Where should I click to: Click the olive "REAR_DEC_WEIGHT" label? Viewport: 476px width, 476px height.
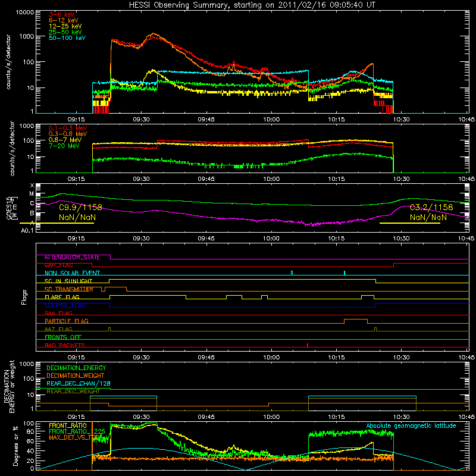pos(73,392)
